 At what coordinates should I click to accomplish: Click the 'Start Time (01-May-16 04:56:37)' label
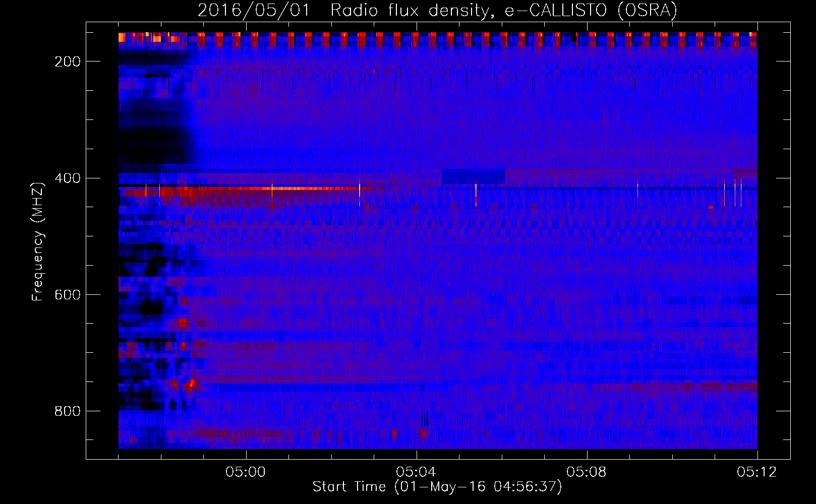(437, 487)
